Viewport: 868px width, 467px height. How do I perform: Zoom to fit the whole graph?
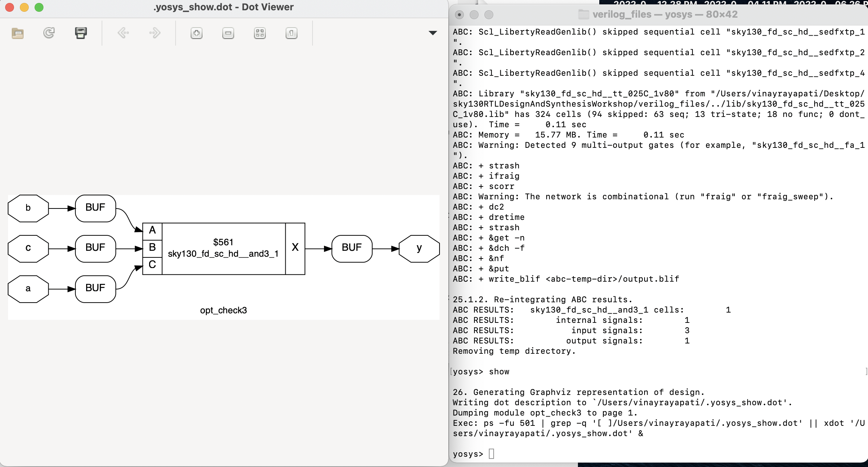[260, 33]
